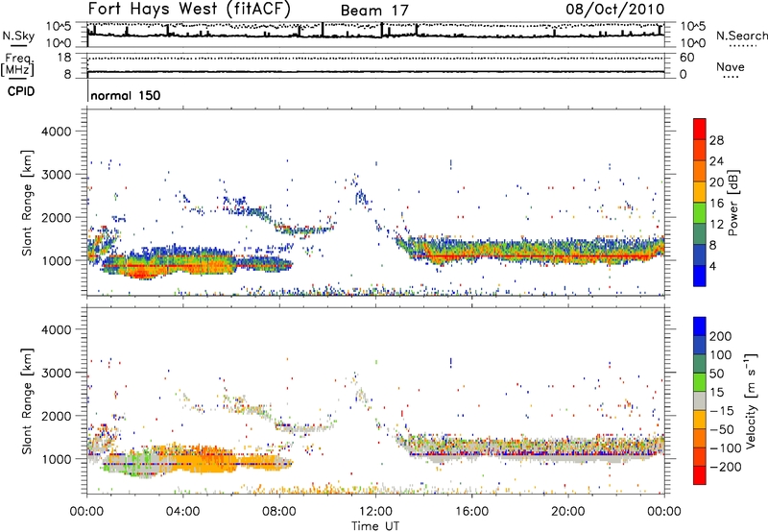Click the 'Nave' legend label
Screen dimensions: 768x532
click(731, 67)
